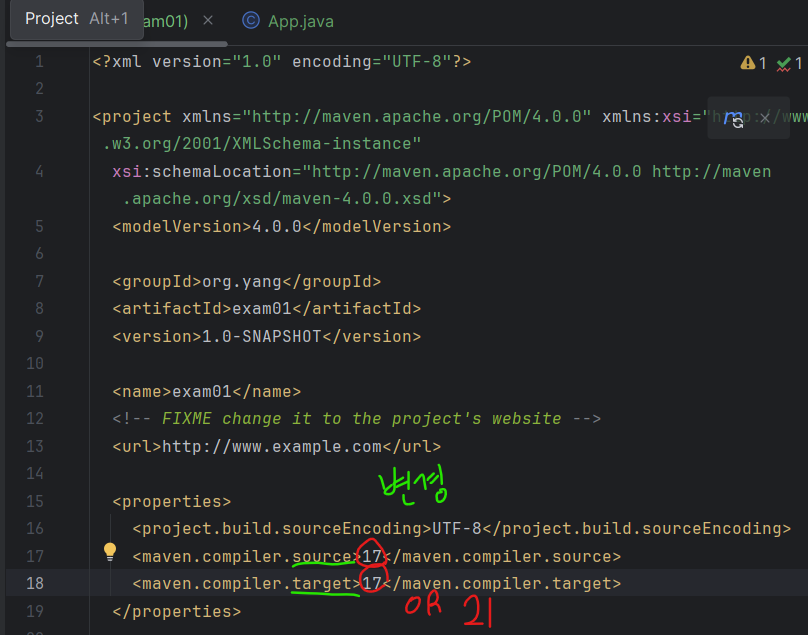This screenshot has width=808, height=635.
Task: Click the opening maven.compiler.target tag
Action: (x=247, y=584)
